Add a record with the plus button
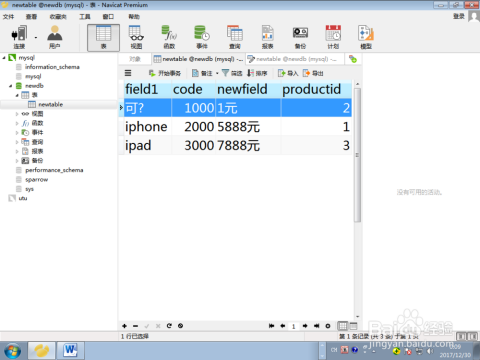 click(124, 326)
